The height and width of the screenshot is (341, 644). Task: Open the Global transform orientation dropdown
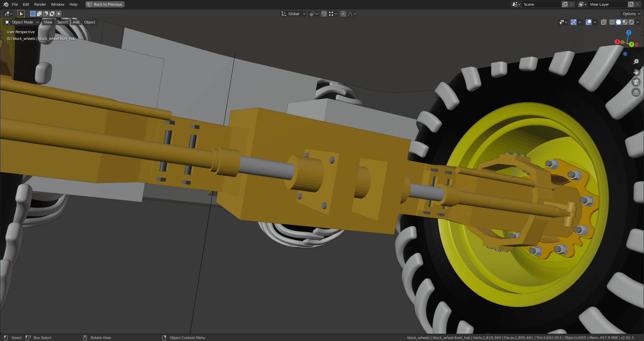click(x=293, y=14)
